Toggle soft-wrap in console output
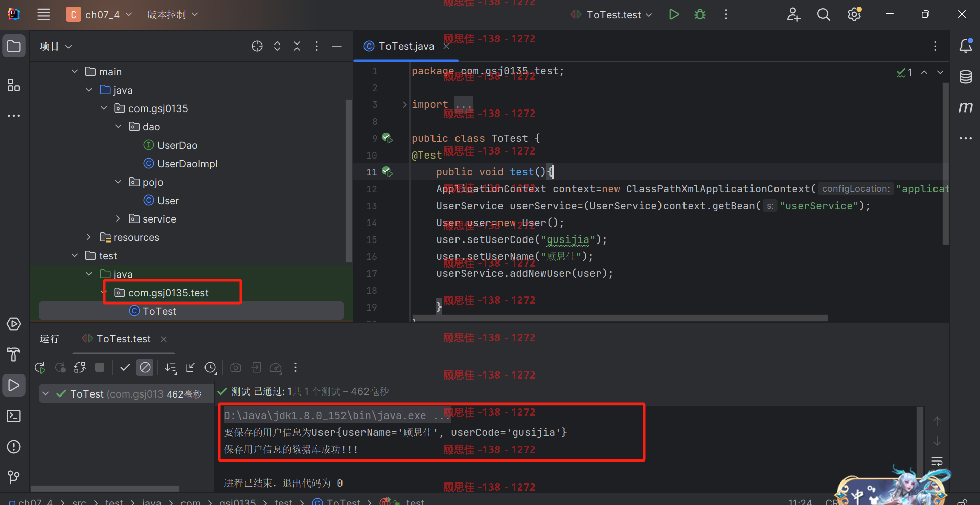 937,461
